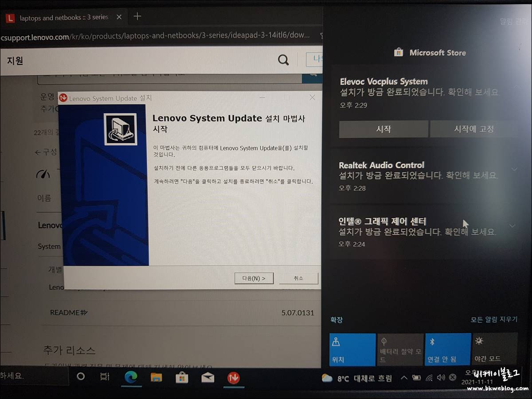Show hidden system tray icons
This screenshot has height=399, width=532.
404,378
